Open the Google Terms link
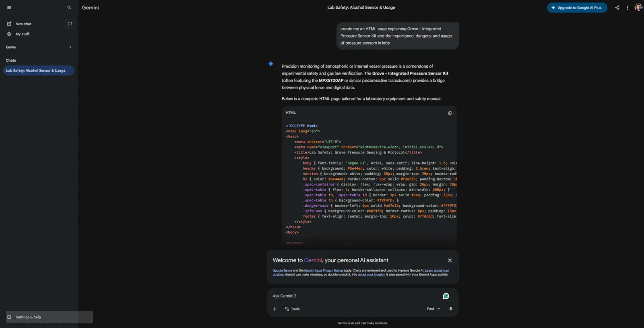 282,270
